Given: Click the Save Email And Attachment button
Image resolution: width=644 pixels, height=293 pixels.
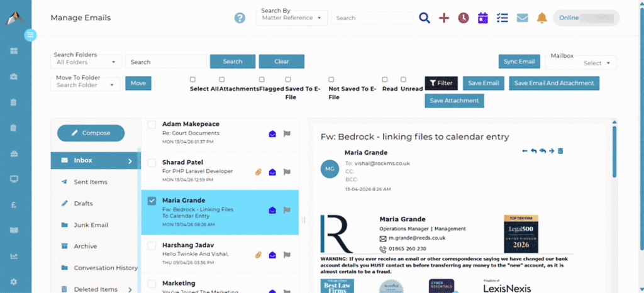Looking at the screenshot, I should click(554, 83).
